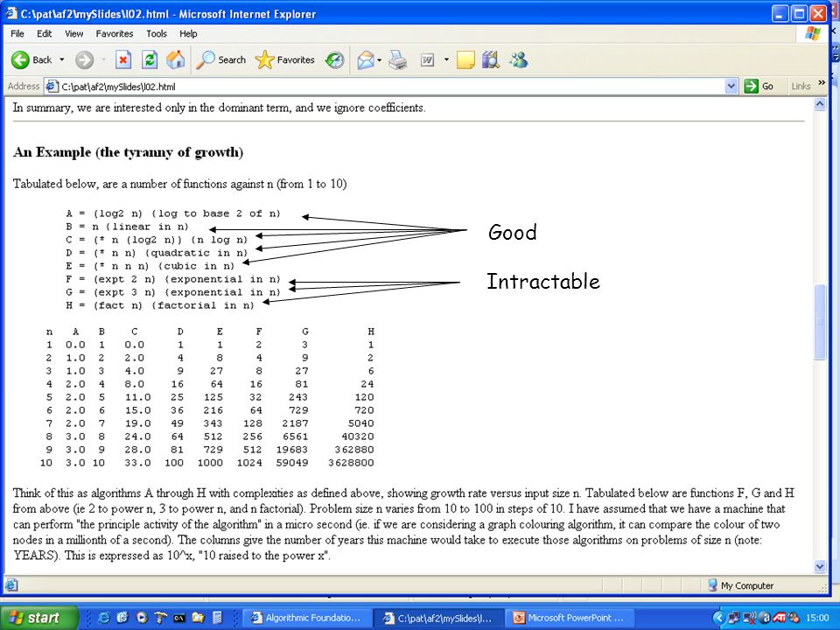
Task: Click the vertical scrollbar thumb
Action: (x=820, y=323)
